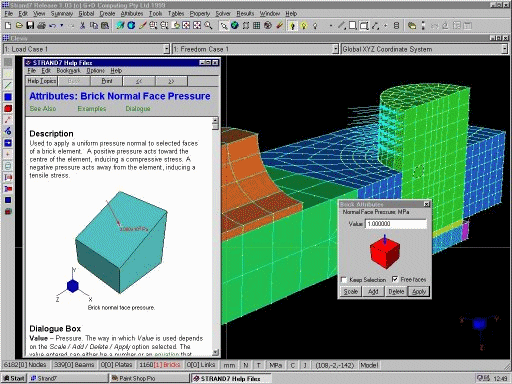Click the mm unit in status bar
The image size is (512, 384).
coord(229,365)
